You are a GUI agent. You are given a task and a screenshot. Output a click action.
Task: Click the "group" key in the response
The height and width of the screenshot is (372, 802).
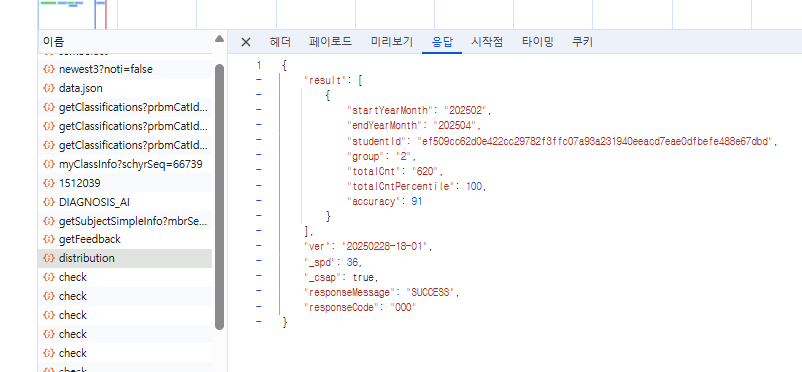[366, 156]
